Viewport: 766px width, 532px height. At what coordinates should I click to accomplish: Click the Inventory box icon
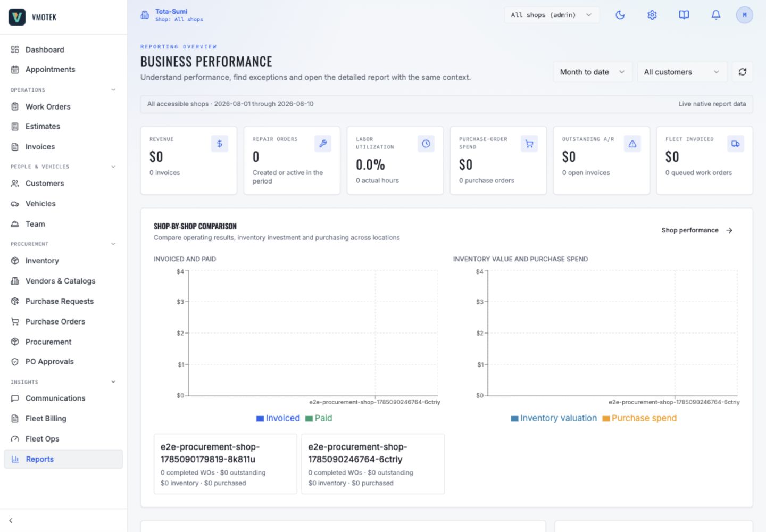point(15,261)
